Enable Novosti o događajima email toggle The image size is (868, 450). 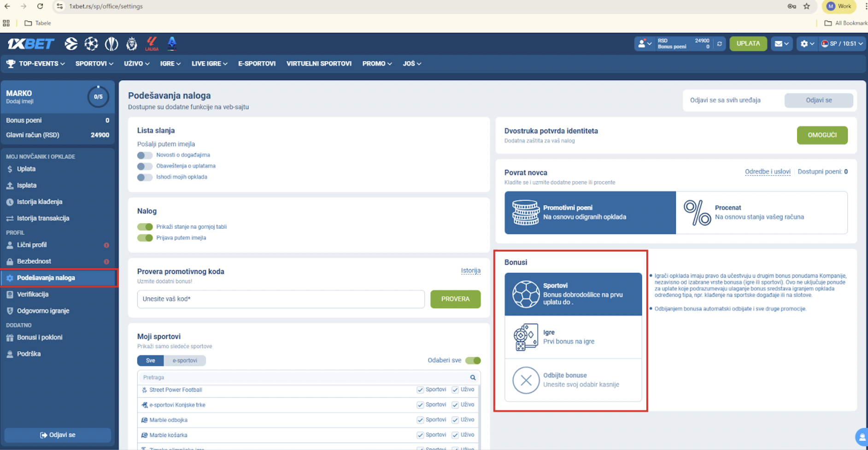click(x=145, y=155)
